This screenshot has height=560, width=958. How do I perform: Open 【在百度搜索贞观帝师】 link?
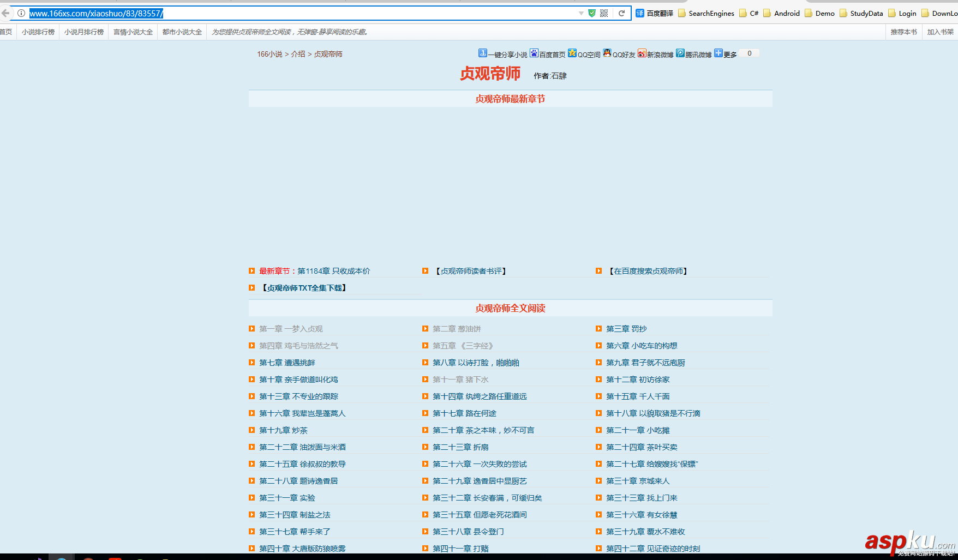pyautogui.click(x=648, y=271)
